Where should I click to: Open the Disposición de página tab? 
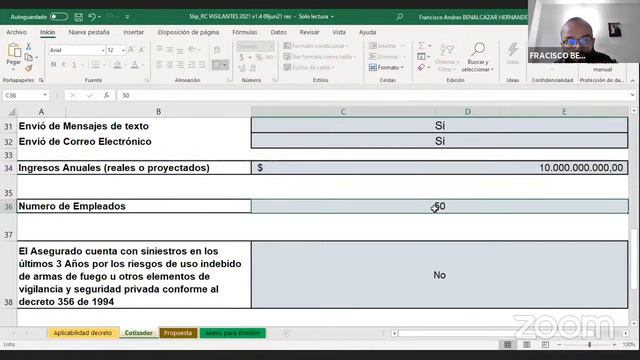(x=188, y=32)
